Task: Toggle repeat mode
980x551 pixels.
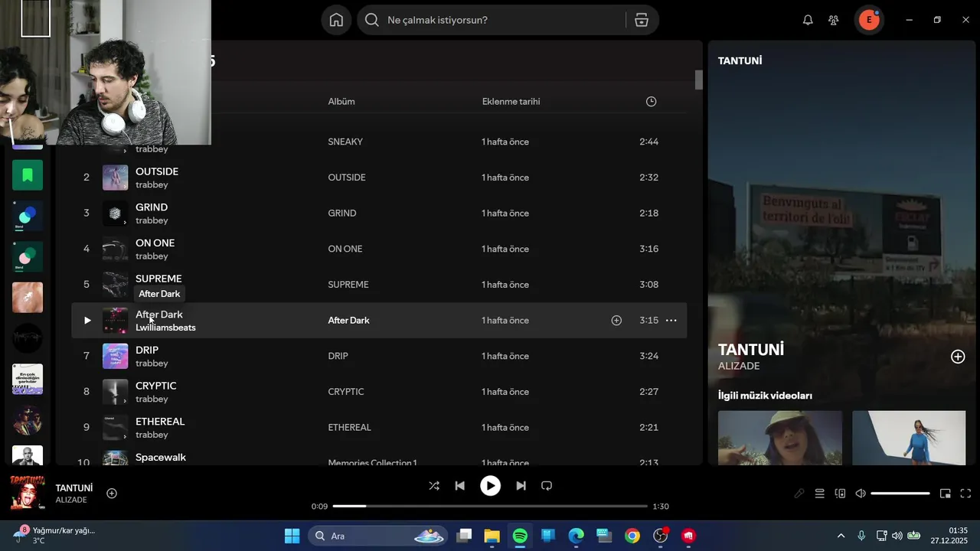Action: 547,486
